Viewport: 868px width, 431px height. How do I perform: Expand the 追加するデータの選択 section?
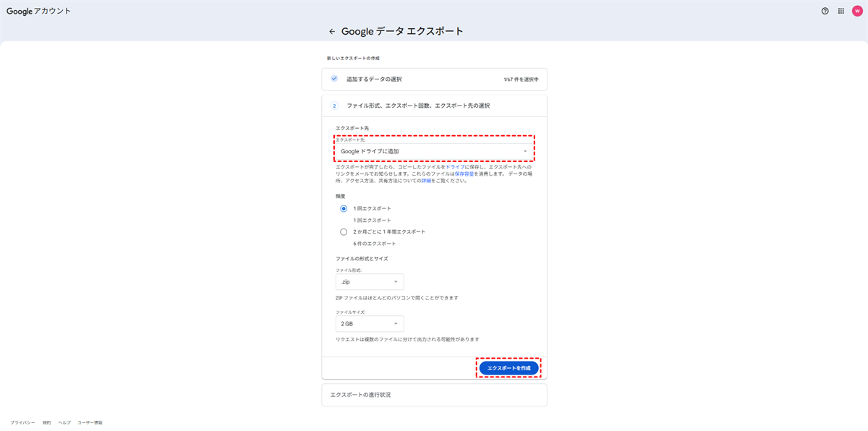coord(434,79)
